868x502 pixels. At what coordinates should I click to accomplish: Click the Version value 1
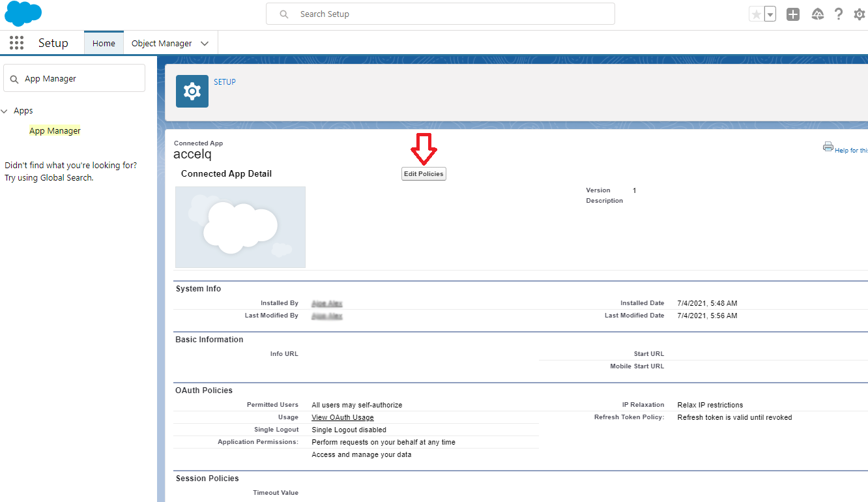click(635, 190)
